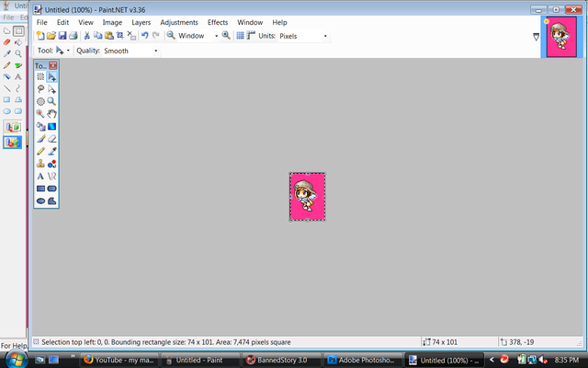The width and height of the screenshot is (588, 368).
Task: Open the File menu in Paint.NET
Action: [41, 22]
